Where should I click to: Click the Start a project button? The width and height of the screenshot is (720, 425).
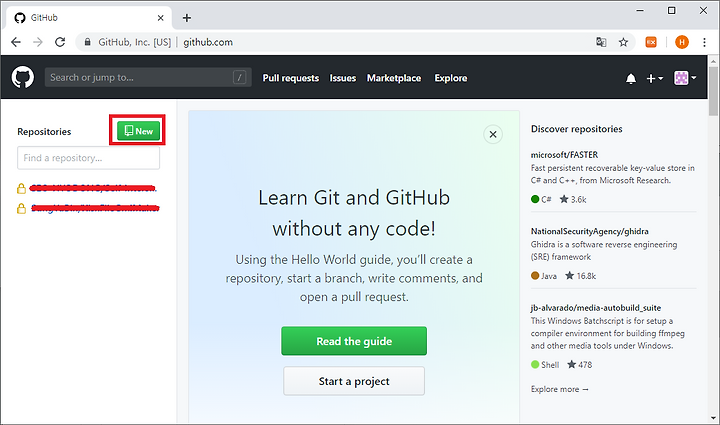[x=354, y=381]
